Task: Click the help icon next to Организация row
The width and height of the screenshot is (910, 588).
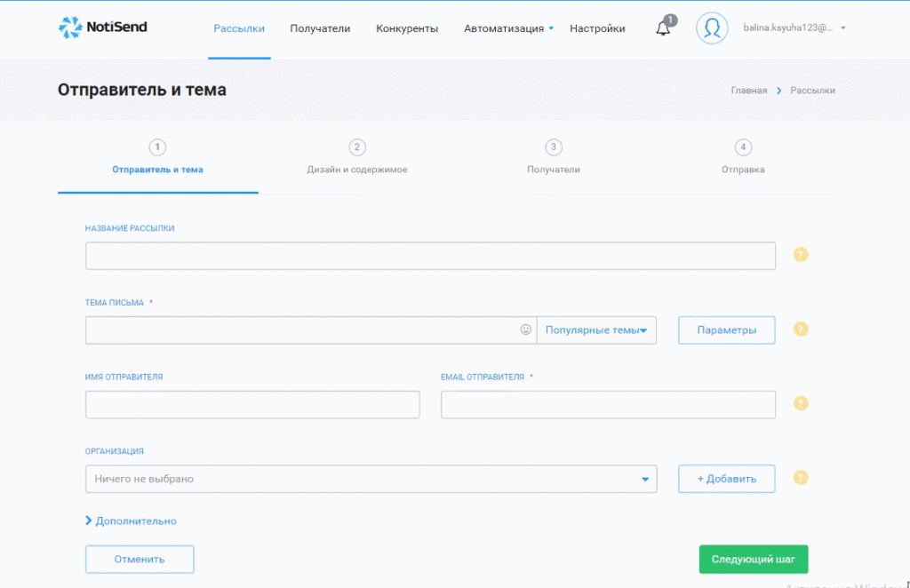Action: click(x=800, y=478)
